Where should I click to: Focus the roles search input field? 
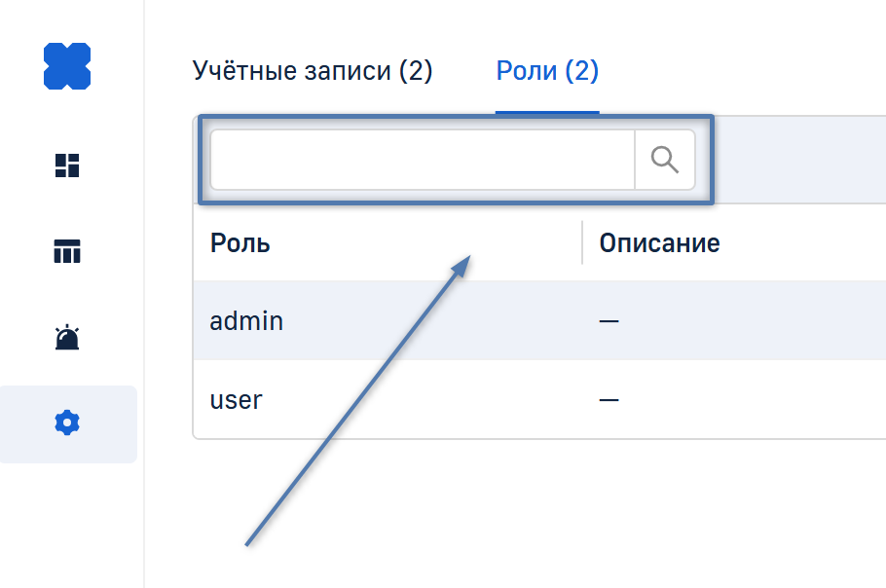pyautogui.click(x=423, y=160)
